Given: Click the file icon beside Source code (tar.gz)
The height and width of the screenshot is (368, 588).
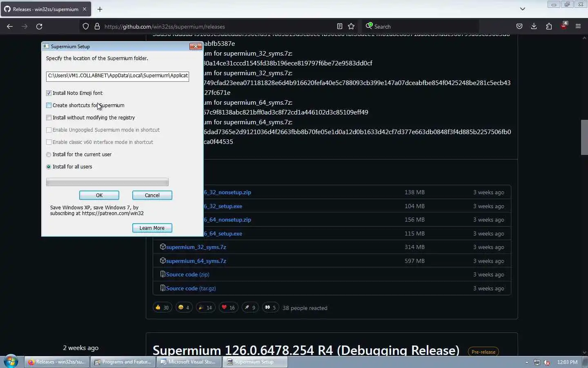Looking at the screenshot, I should (x=163, y=288).
